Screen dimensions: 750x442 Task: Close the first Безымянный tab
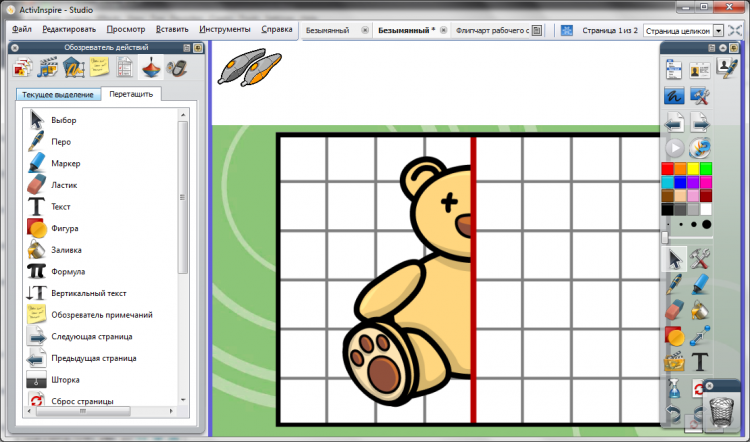point(365,30)
